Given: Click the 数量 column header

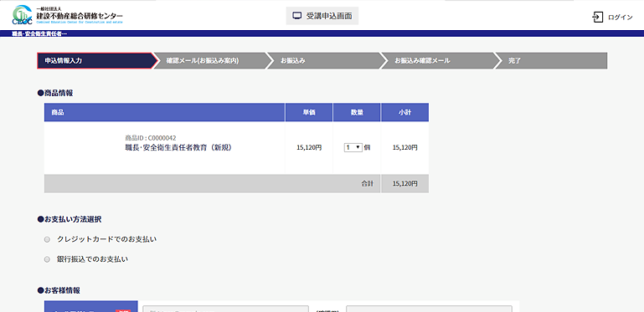Looking at the screenshot, I should (357, 112).
